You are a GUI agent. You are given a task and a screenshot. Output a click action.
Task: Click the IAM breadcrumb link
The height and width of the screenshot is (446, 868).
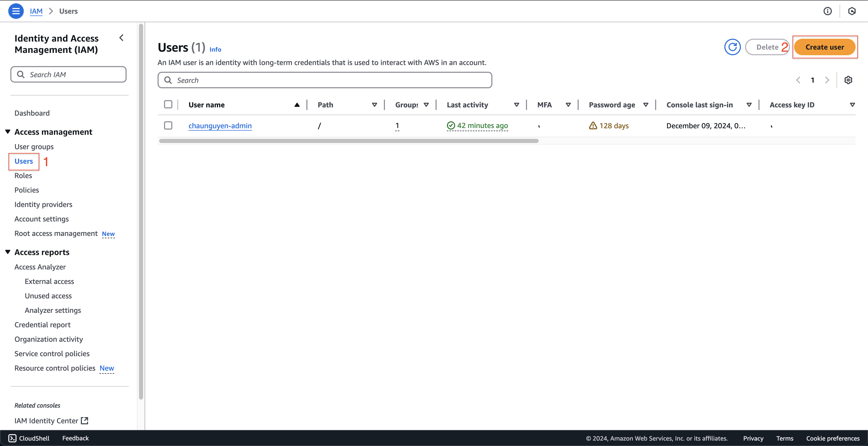[x=36, y=11]
